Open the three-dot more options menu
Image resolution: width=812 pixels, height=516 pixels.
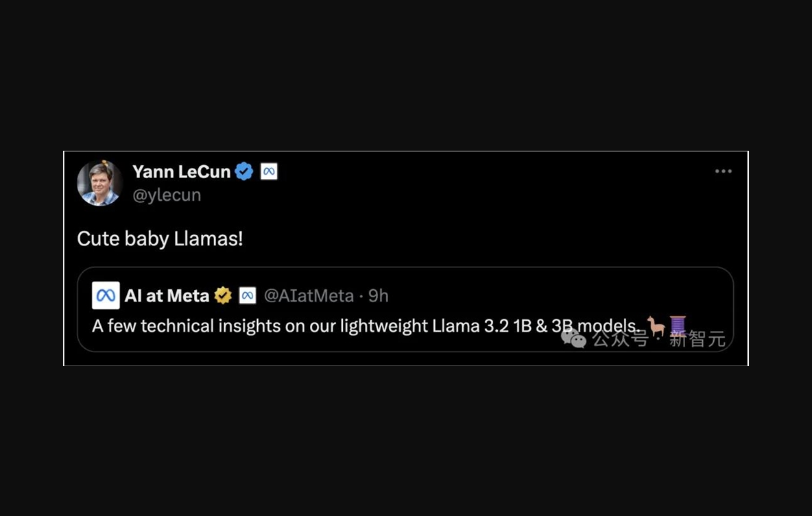click(723, 171)
